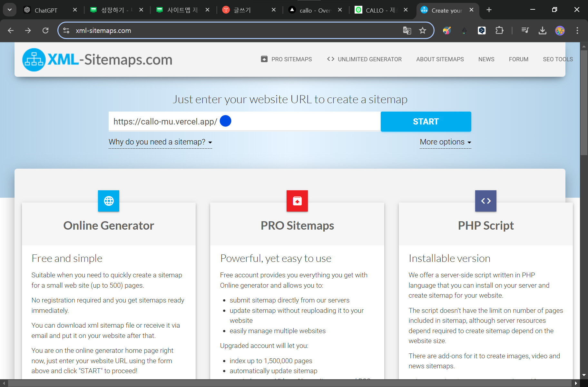This screenshot has width=588, height=387.
Task: Click the PRO Sitemaps red icon
Action: pyautogui.click(x=297, y=201)
